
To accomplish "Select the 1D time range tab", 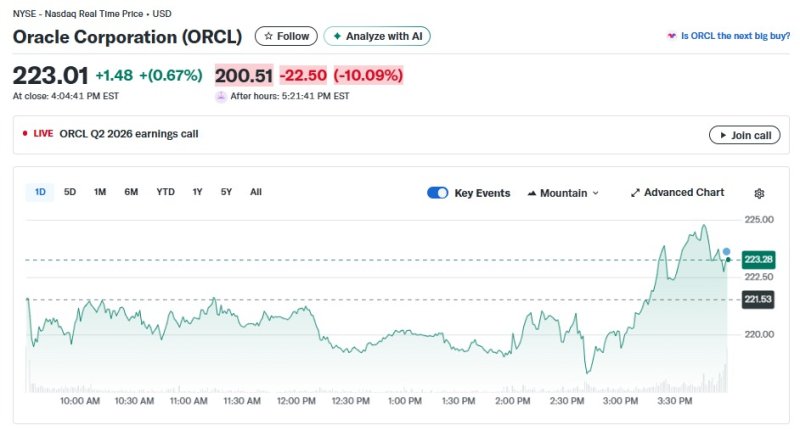I will click(40, 192).
